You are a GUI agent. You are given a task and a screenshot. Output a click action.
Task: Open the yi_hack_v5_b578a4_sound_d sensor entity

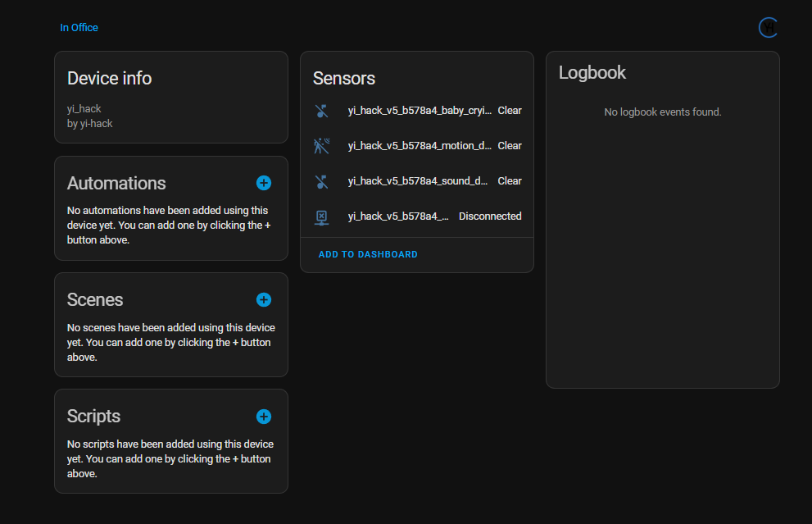point(419,180)
